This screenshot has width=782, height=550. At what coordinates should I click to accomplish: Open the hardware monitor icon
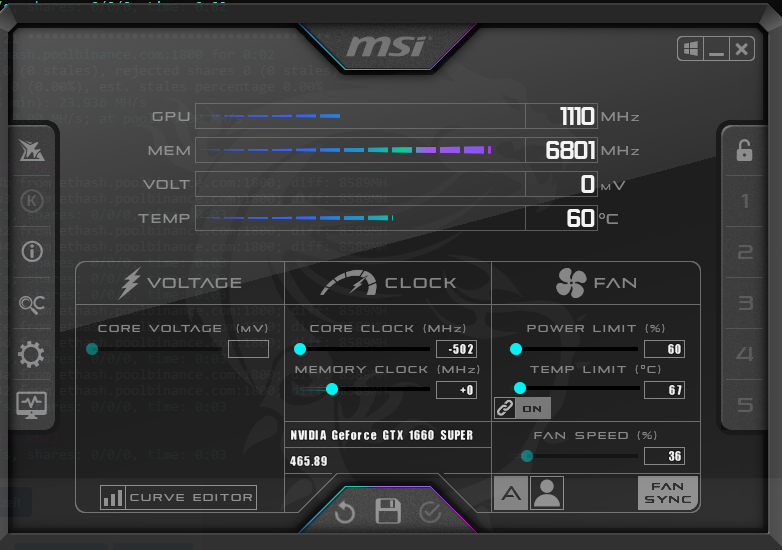pyautogui.click(x=31, y=405)
